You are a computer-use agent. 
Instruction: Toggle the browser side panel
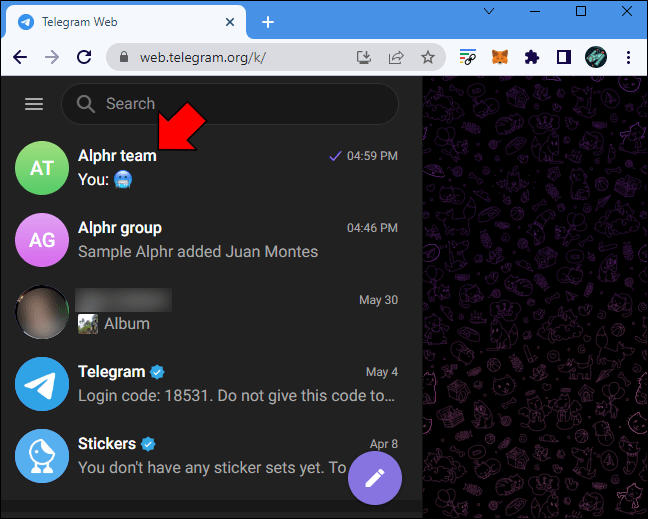564,57
